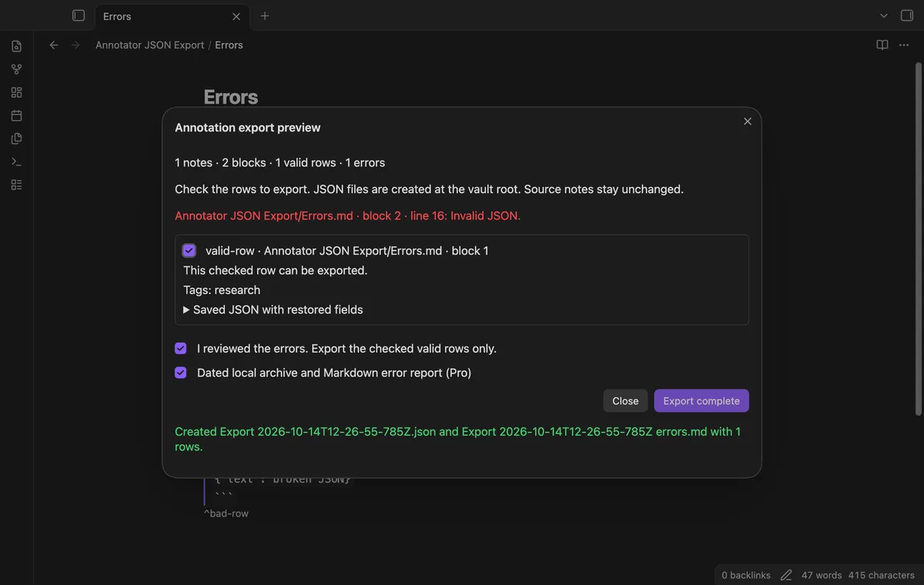Switch to reading view book icon
This screenshot has width=924, height=585.
(882, 45)
